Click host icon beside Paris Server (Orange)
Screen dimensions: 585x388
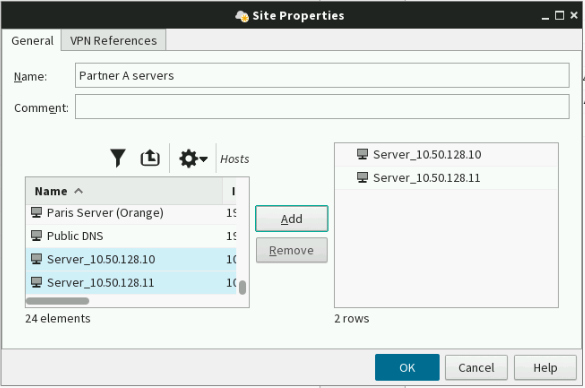pos(37,213)
